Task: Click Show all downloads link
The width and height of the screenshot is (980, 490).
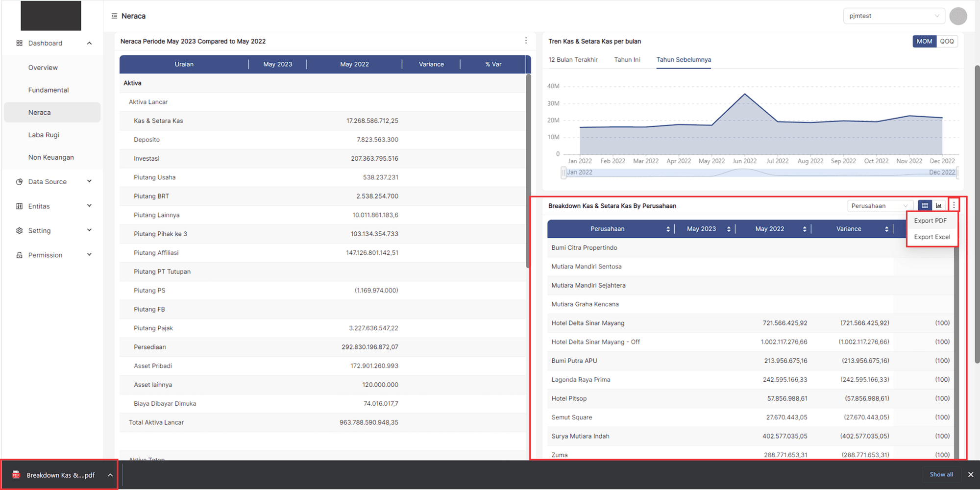Action: pyautogui.click(x=941, y=474)
